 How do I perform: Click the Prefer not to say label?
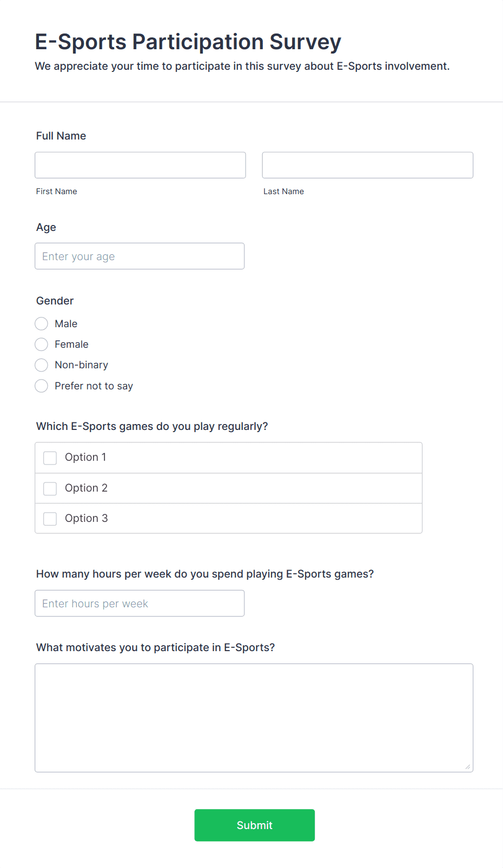pos(94,386)
